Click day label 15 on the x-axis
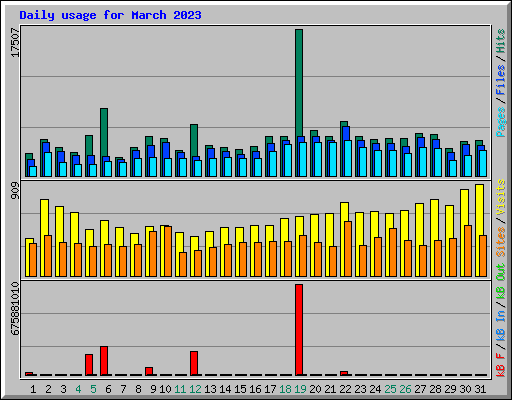Screen dimensions: 512x400 (240, 389)
